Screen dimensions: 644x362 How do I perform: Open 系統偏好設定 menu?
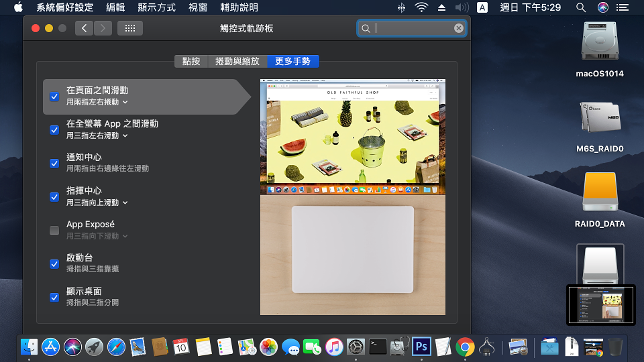pos(65,7)
